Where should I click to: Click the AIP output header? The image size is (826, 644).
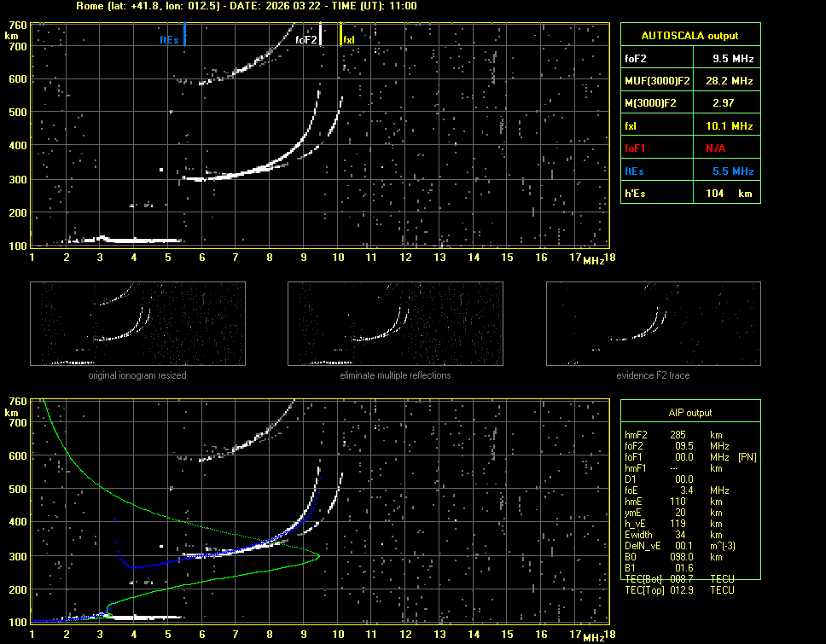[x=689, y=412]
